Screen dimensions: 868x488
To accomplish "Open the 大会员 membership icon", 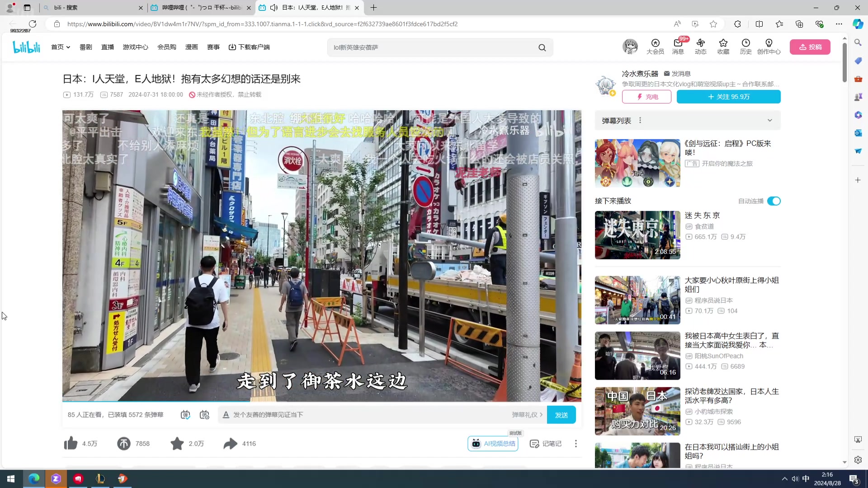I will coord(655,47).
